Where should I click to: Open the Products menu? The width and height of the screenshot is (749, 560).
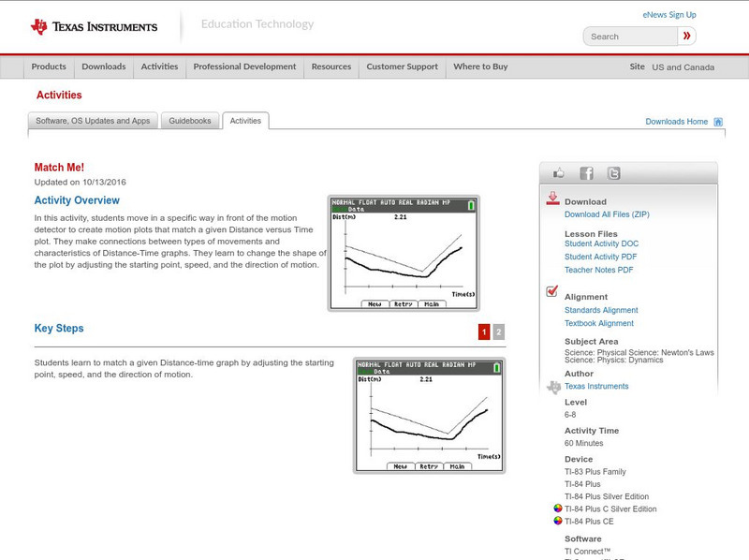(x=48, y=66)
